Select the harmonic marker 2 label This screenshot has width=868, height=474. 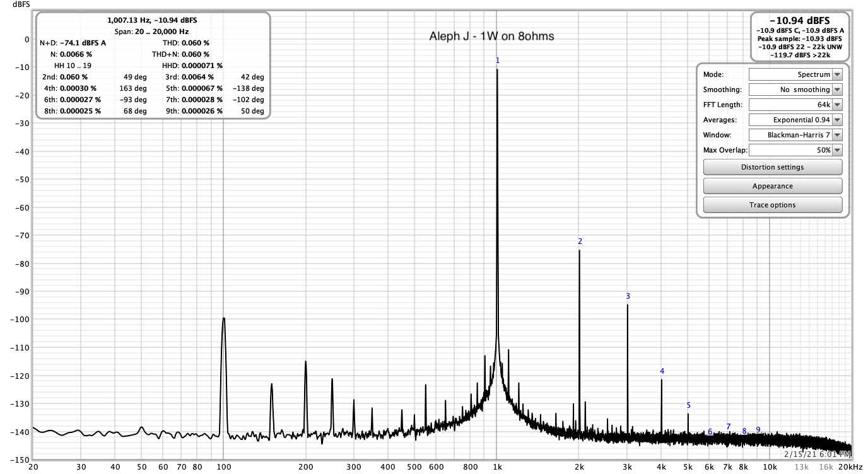(580, 241)
